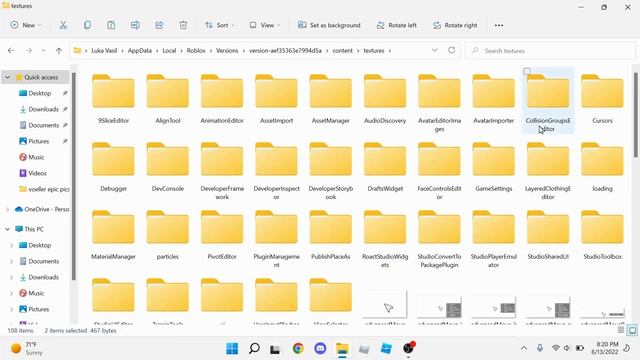Expand the OneDrive tree node
The image size is (640, 360).
click(x=7, y=209)
